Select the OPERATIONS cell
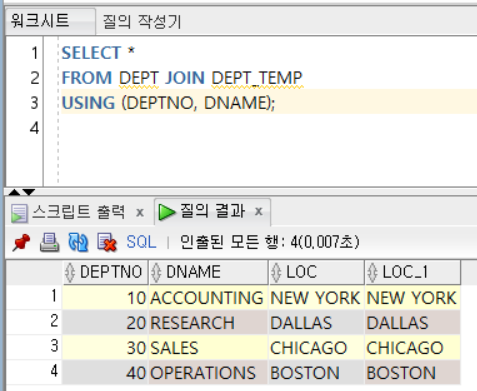 click(208, 373)
